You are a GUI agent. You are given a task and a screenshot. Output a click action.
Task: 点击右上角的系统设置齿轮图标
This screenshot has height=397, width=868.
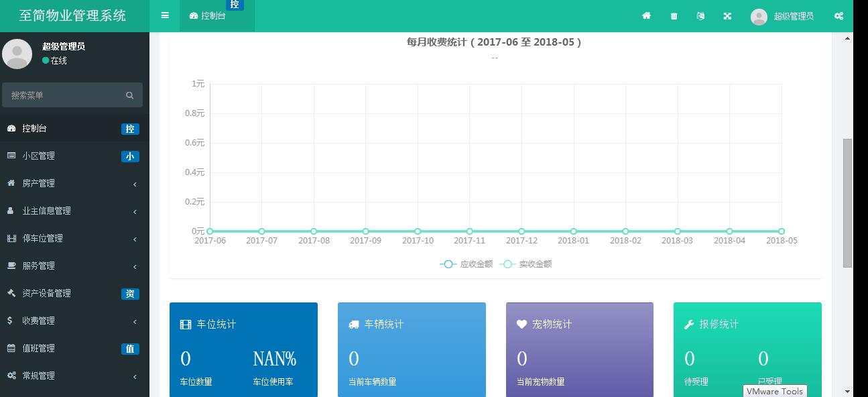point(839,15)
